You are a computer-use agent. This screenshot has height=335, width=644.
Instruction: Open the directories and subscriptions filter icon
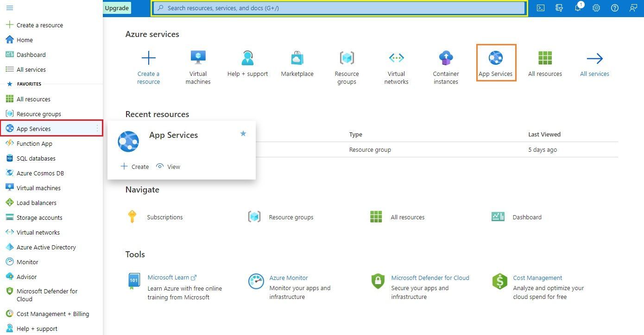tap(559, 8)
